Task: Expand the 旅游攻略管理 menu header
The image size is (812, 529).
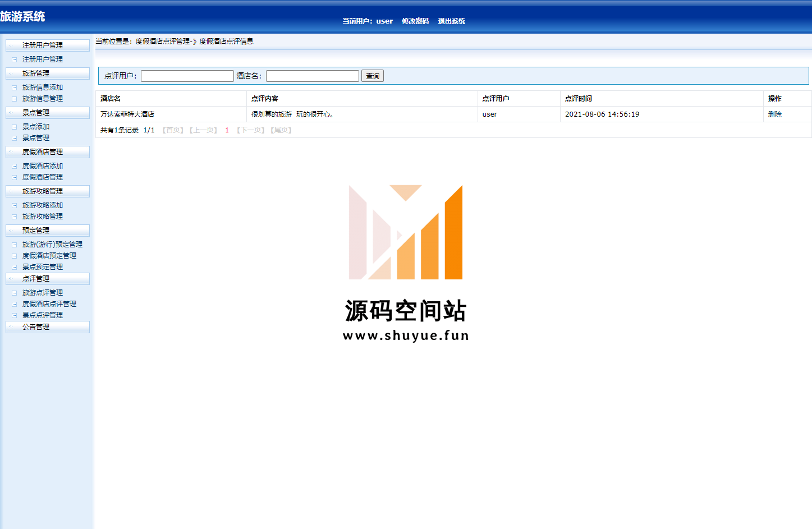Action: [x=48, y=191]
